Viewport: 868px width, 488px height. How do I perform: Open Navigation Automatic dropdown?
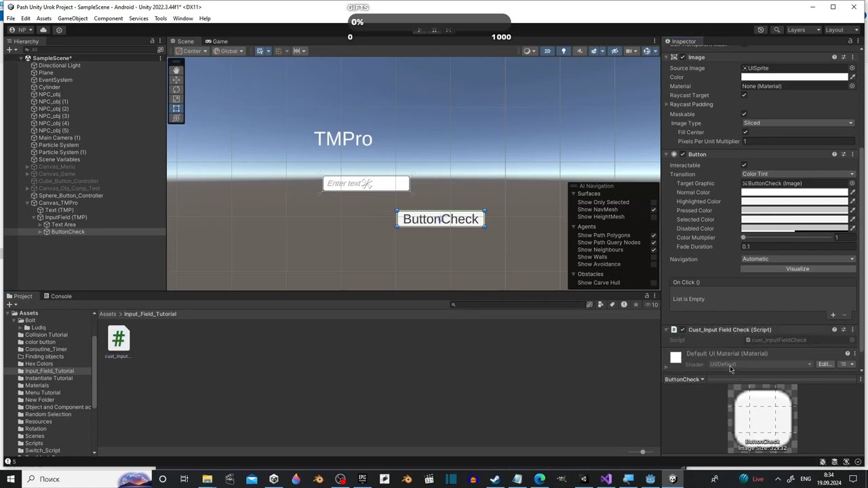[798, 259]
